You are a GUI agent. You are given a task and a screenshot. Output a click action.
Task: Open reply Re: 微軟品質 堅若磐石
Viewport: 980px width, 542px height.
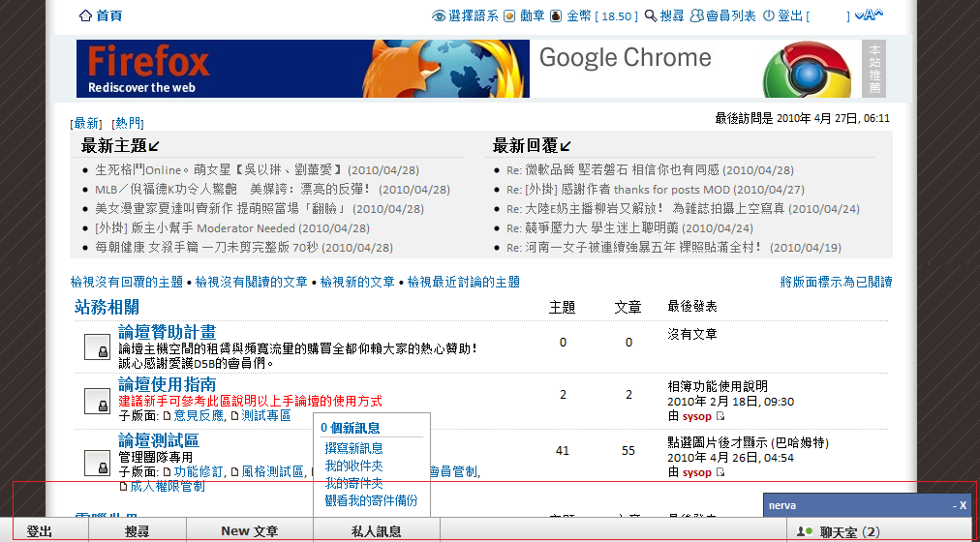pyautogui.click(x=650, y=169)
